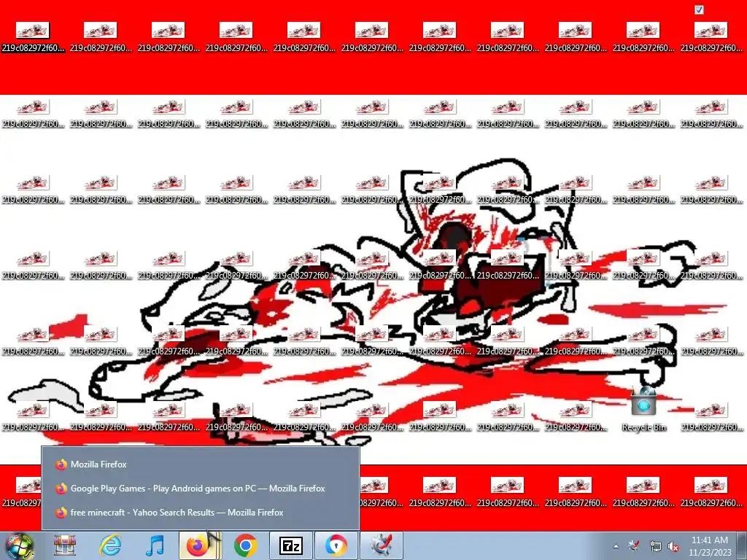Show hidden system tray icons
Image resolution: width=747 pixels, height=560 pixels.
tap(616, 546)
